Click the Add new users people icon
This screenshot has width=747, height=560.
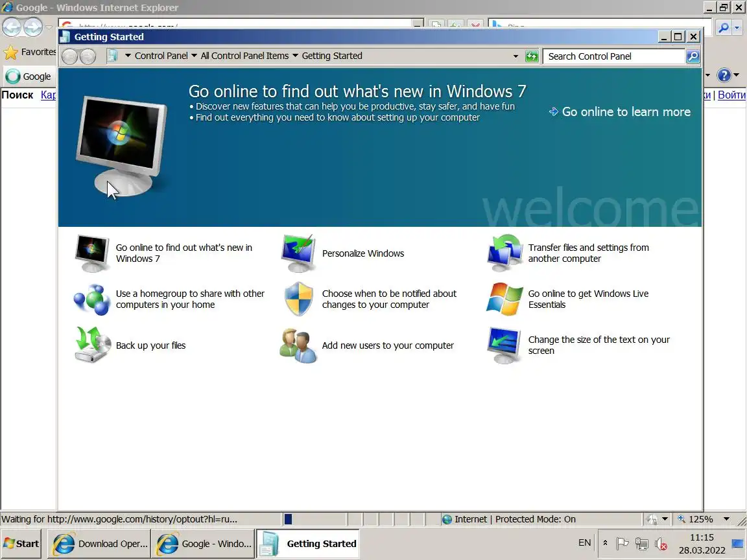(298, 345)
